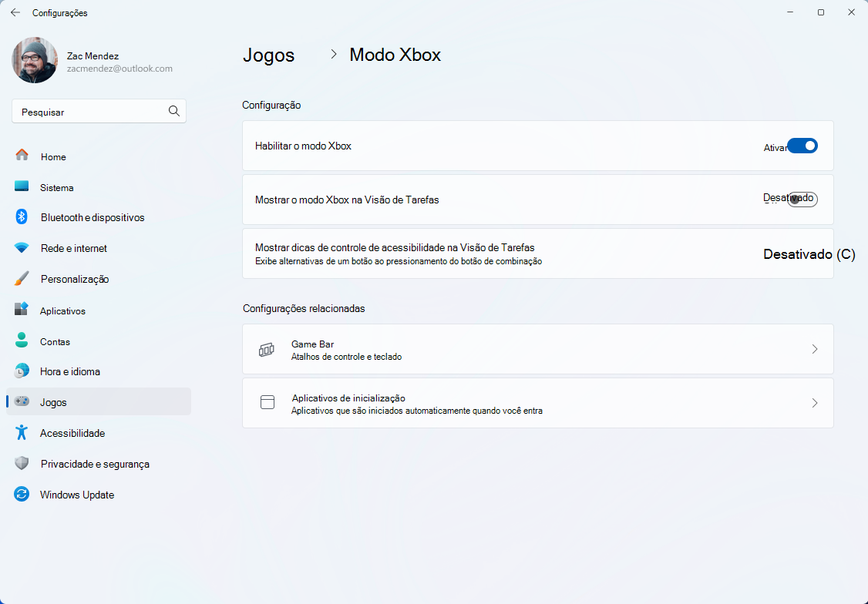Open the Home settings page

(99, 156)
